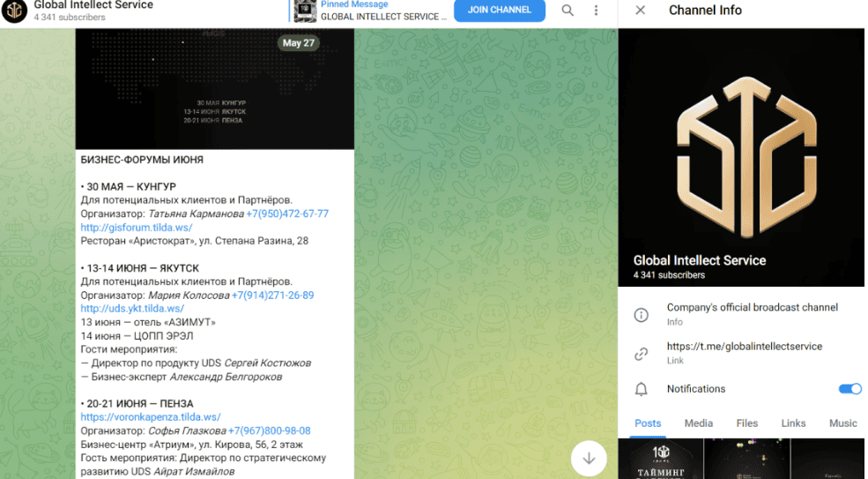868x479 pixels.
Task: Click the "Company's official broadcast channel" description
Action: (x=753, y=307)
